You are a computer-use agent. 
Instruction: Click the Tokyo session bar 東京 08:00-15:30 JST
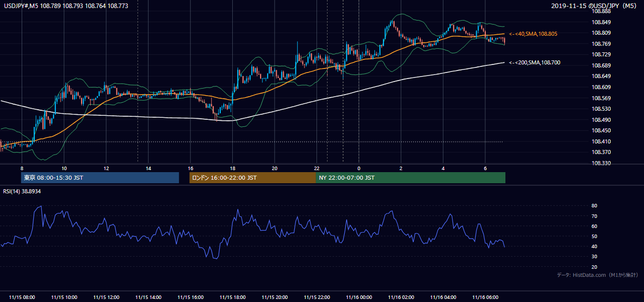pyautogui.click(x=100, y=178)
